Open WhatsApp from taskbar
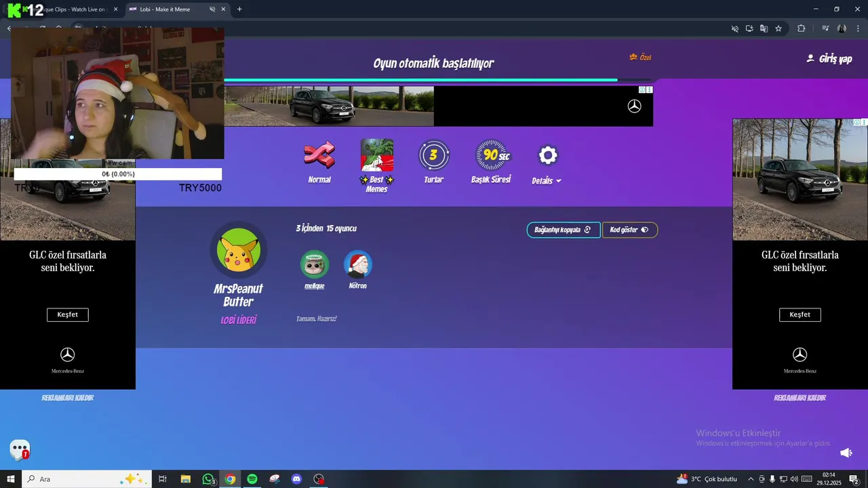The image size is (868, 488). [x=208, y=479]
